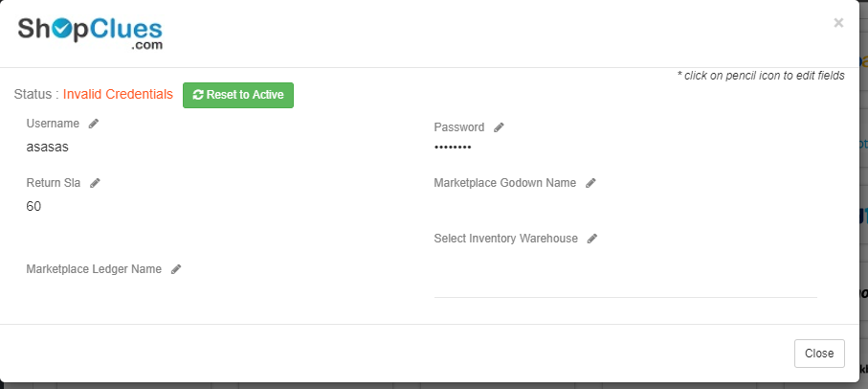868x389 pixels.
Task: Click the Password label
Action: click(459, 127)
